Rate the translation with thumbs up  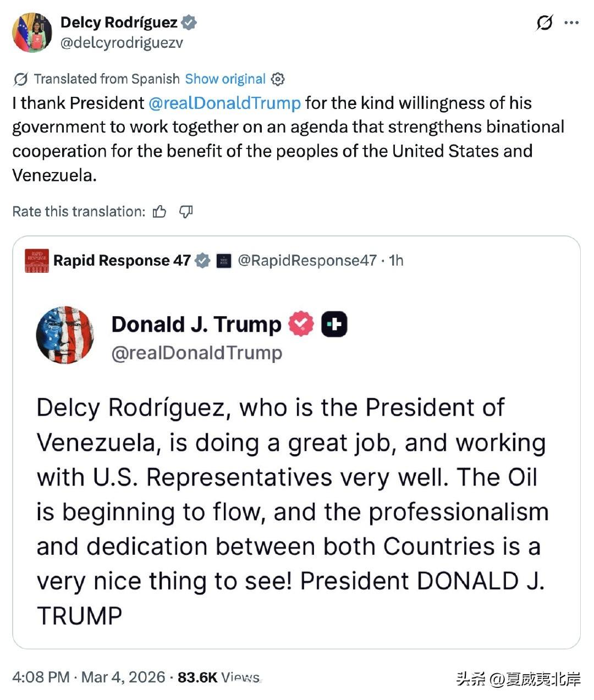coord(159,211)
